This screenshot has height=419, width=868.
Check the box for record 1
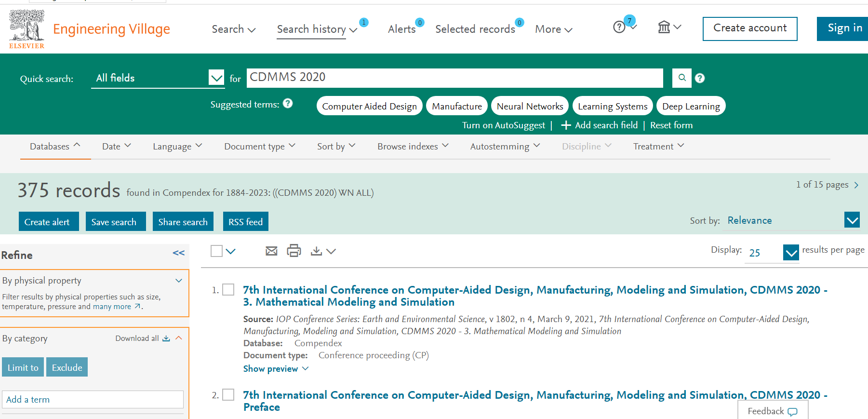(228, 289)
